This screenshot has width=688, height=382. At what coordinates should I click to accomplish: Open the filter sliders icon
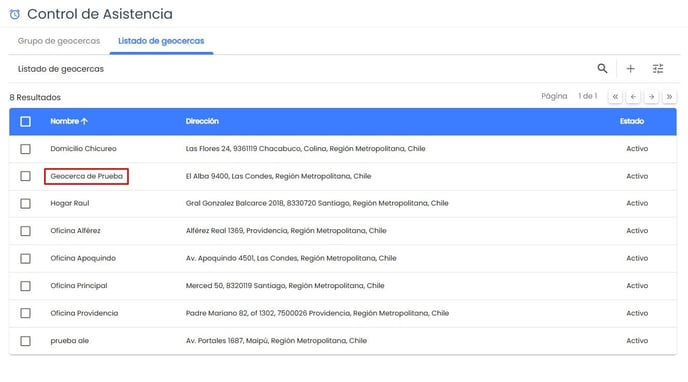tap(658, 68)
